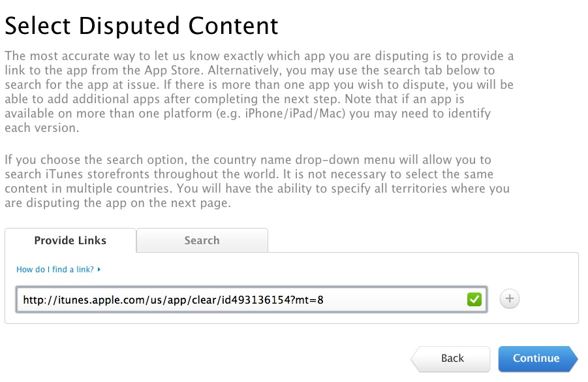The image size is (588, 382).
Task: Expand the arrow beside How do I find a link
Action: [99, 270]
